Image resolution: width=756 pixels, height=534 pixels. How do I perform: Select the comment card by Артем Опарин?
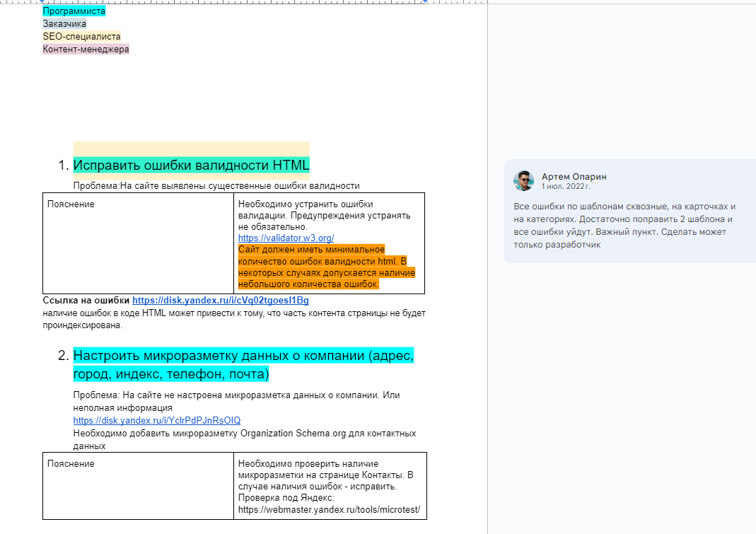(629, 211)
